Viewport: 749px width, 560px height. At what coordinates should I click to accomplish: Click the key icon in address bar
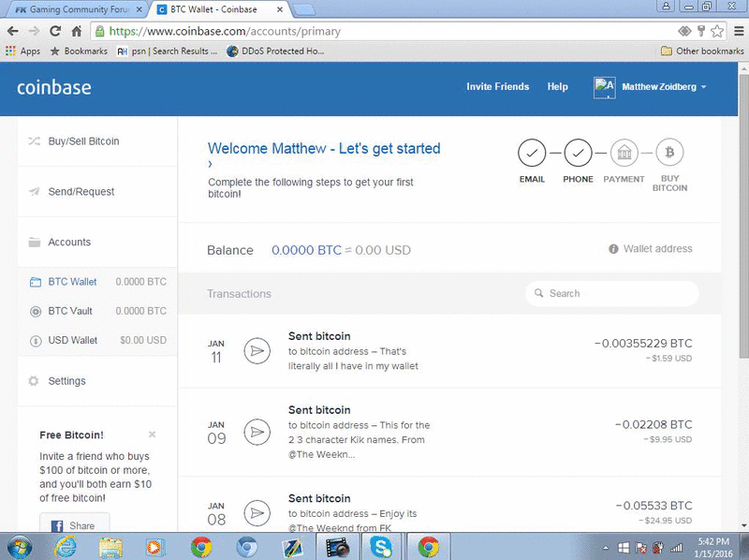pyautogui.click(x=700, y=32)
